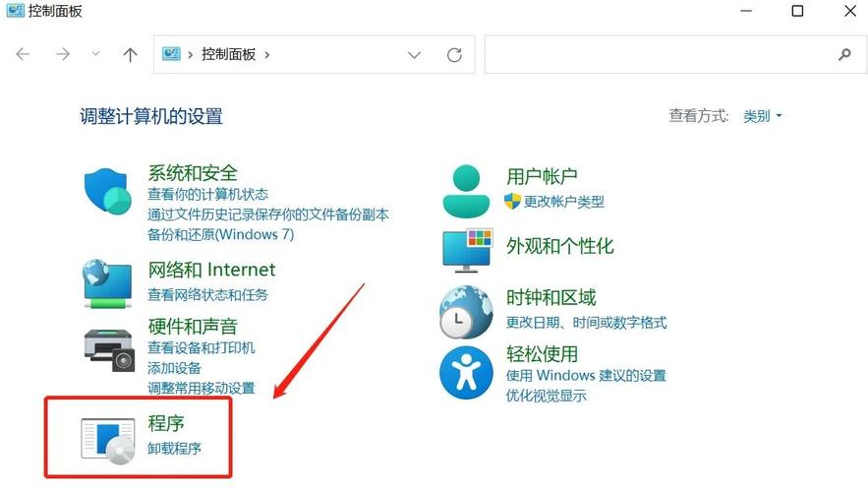The height and width of the screenshot is (492, 868).
Task: Click the Back arrow in navigation bar
Action: click(23, 54)
